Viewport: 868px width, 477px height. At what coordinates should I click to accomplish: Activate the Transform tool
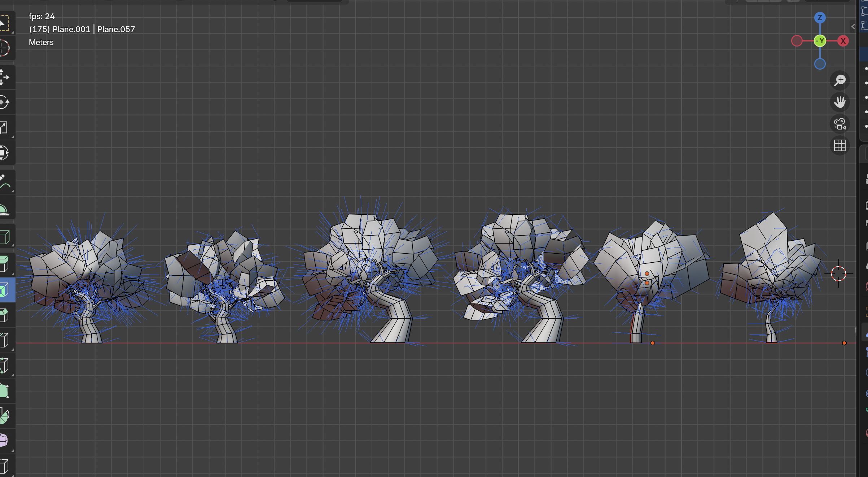pyautogui.click(x=4, y=153)
